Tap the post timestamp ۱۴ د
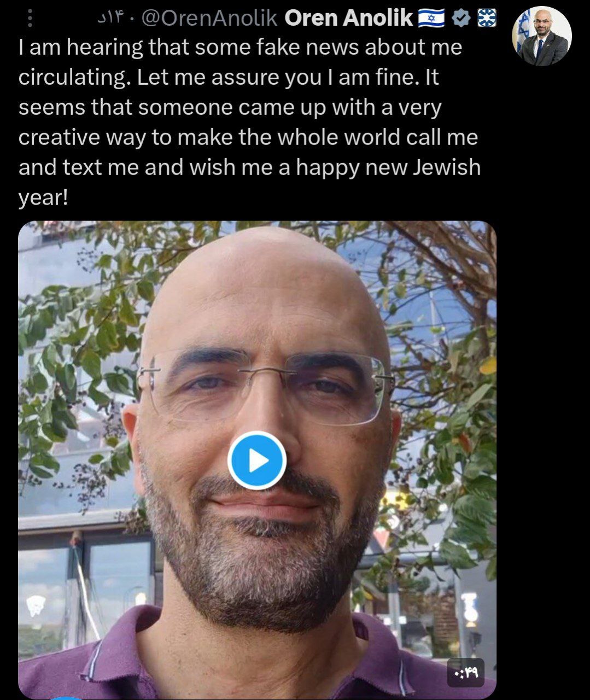Viewport: 590px width, 700px height. (112, 19)
